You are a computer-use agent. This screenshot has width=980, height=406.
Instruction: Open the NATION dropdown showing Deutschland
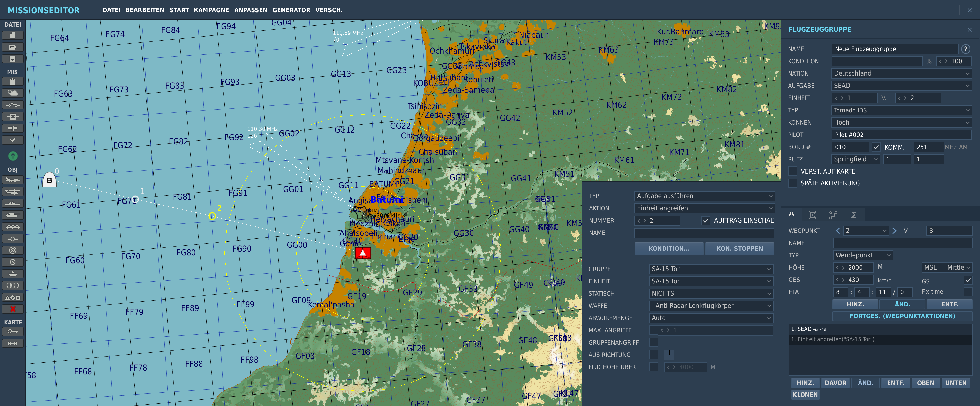coord(901,74)
